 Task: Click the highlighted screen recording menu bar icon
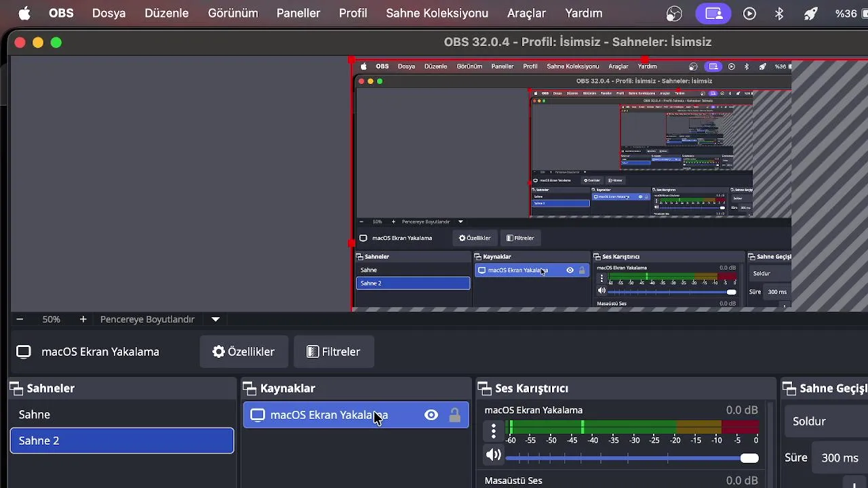pyautogui.click(x=713, y=13)
